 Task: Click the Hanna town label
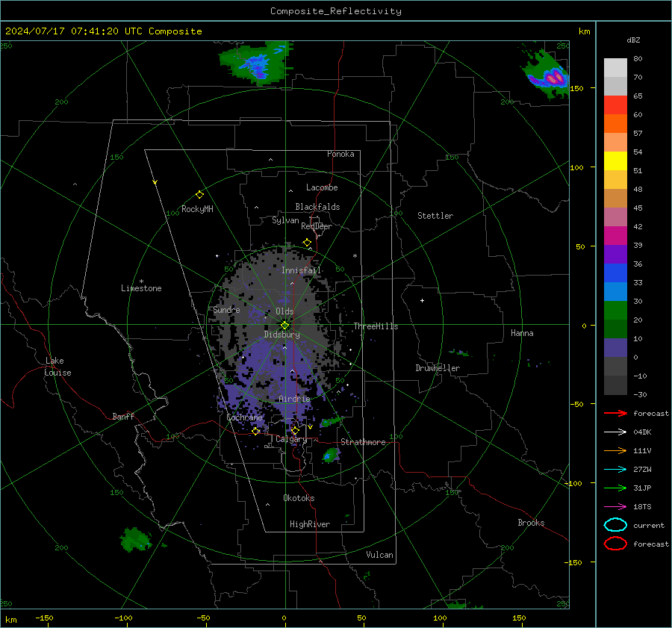pyautogui.click(x=522, y=333)
